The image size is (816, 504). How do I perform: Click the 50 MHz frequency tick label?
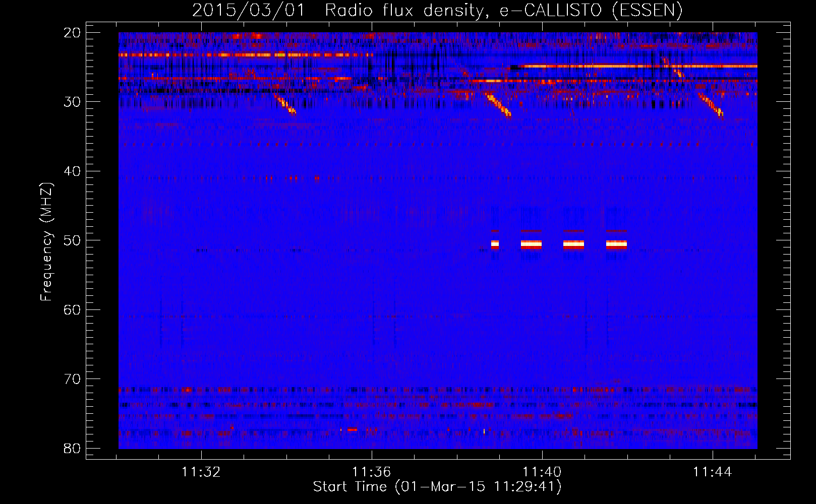tap(72, 240)
